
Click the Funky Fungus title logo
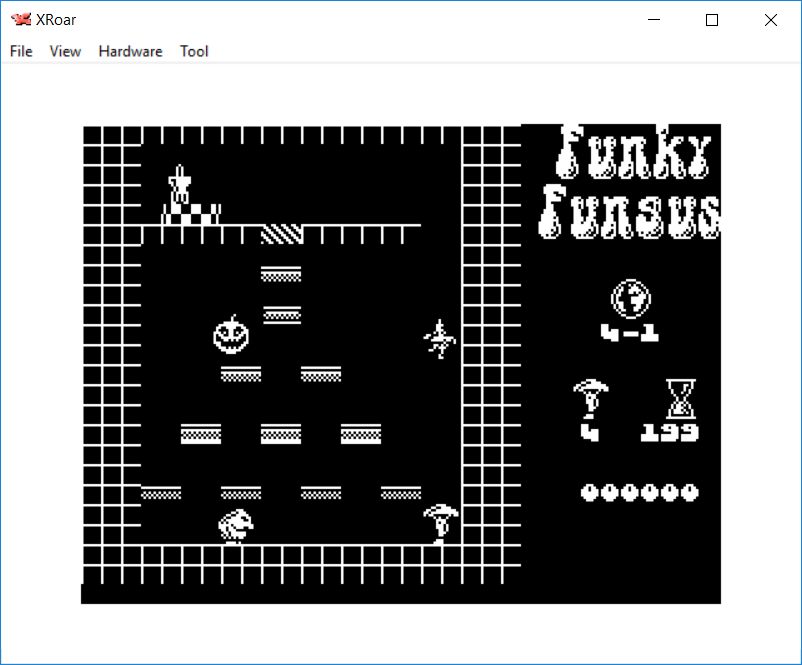click(630, 182)
